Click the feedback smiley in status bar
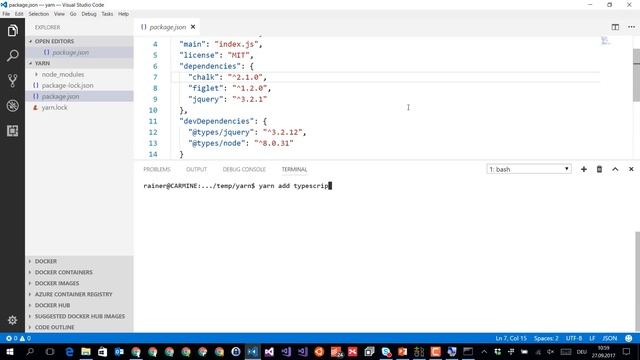Viewport: 640px width, 360px height. 629,338
